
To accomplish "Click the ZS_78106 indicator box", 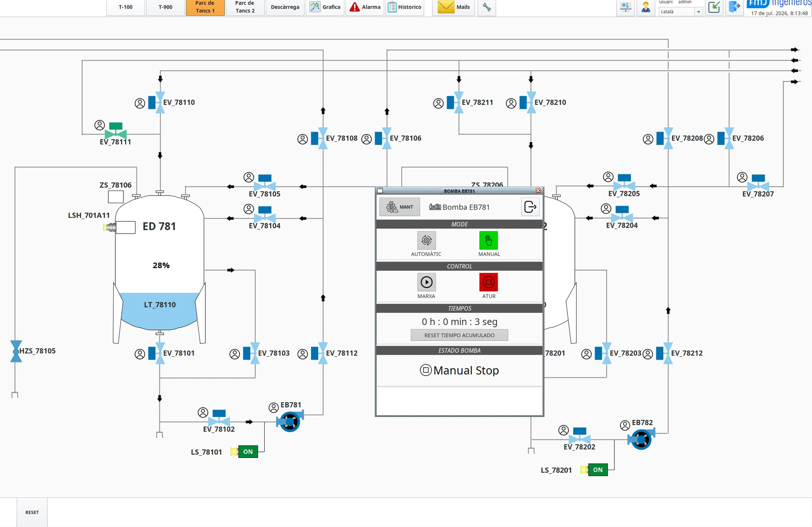I will pos(116,197).
